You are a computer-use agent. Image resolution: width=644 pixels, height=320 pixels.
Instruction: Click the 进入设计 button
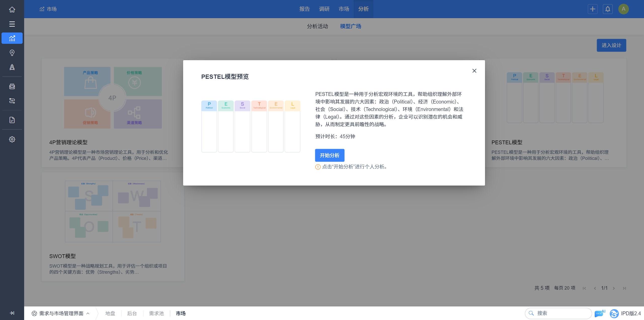(611, 45)
